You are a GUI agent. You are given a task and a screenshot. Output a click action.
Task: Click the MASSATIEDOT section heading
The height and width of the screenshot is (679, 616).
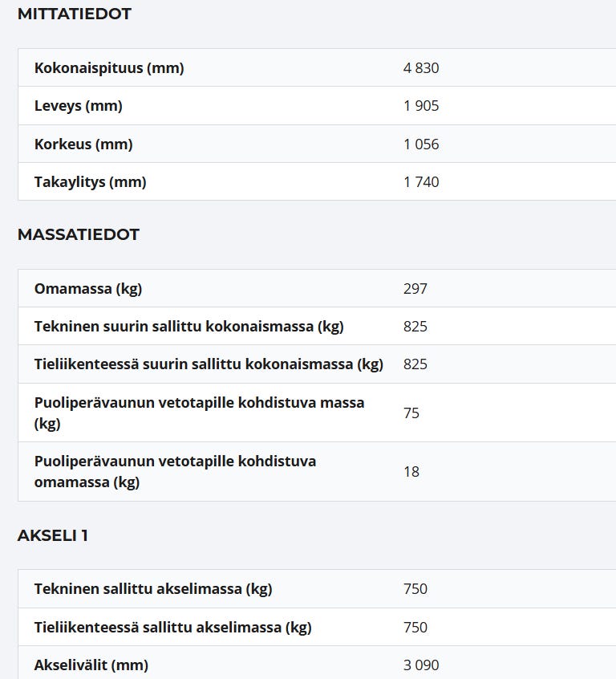coord(79,234)
